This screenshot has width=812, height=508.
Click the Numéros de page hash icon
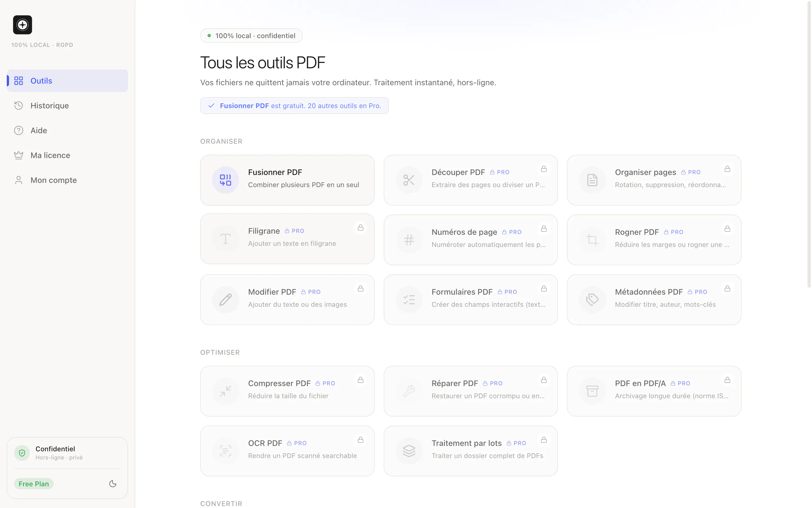[x=409, y=240]
